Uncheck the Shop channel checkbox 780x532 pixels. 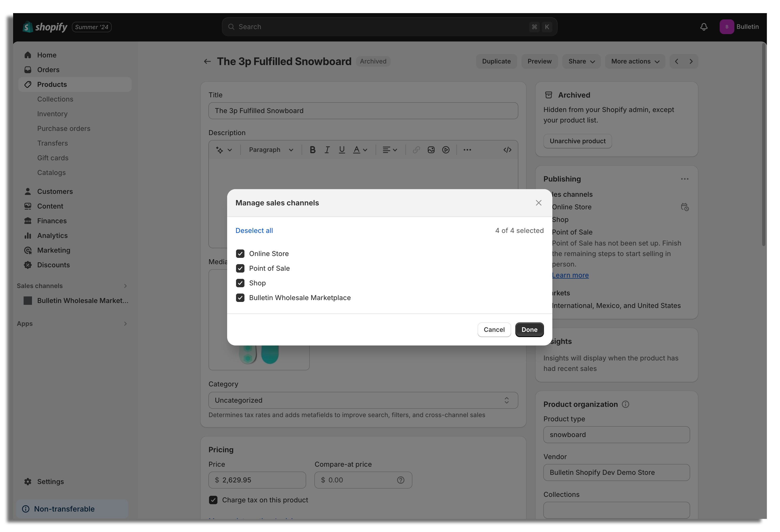[x=240, y=283]
